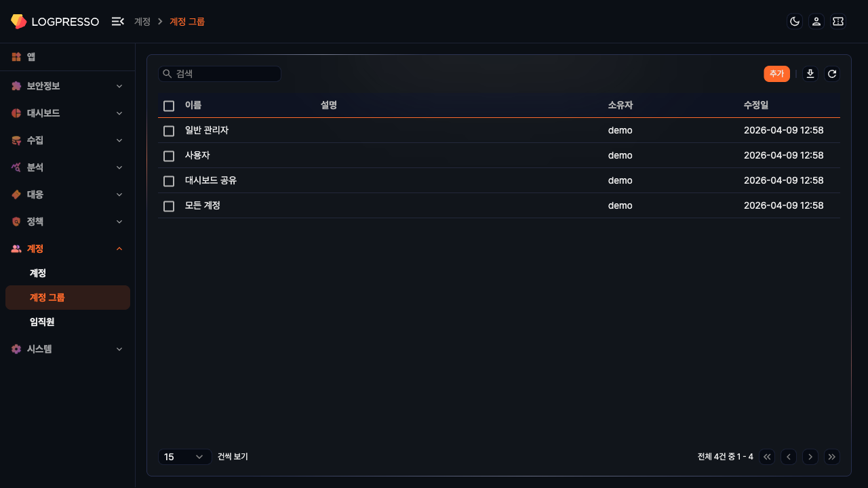The height and width of the screenshot is (488, 868).
Task: Select the 대시보드 공유 row checkbox
Action: tap(169, 181)
